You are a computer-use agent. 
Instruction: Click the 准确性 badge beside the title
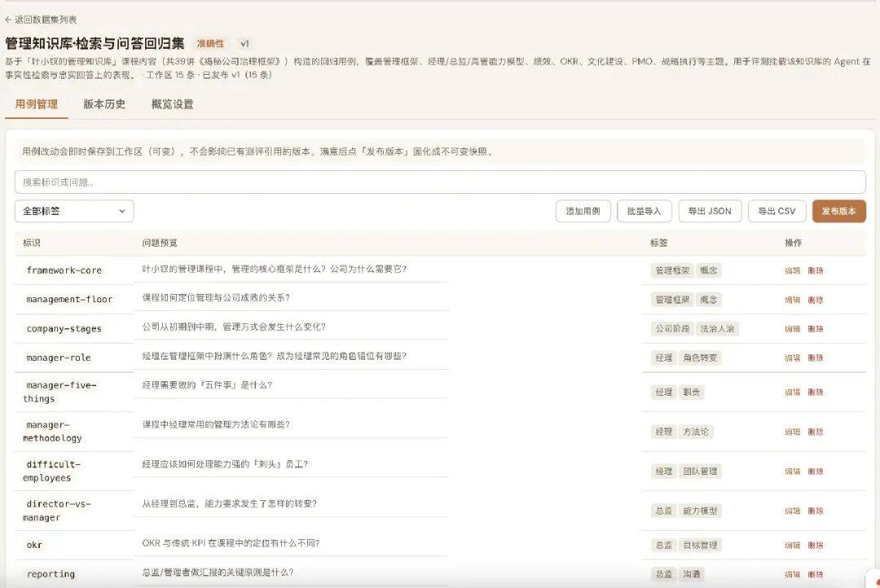[x=210, y=43]
